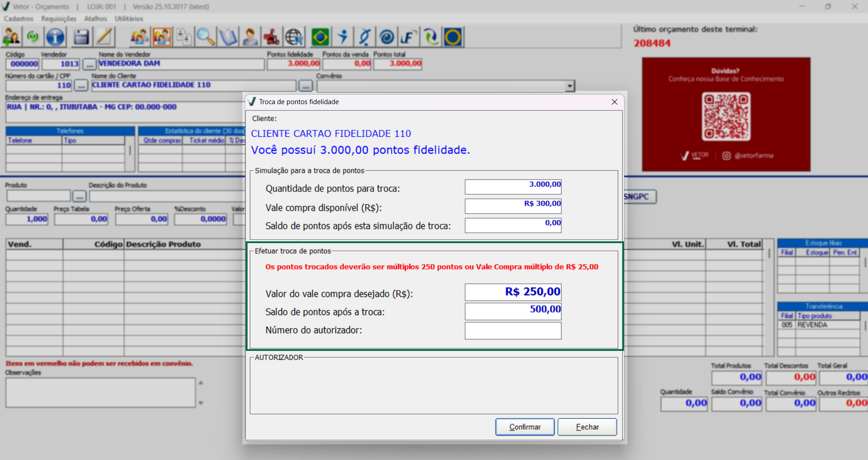Click the LF logo icon

pos(409,37)
